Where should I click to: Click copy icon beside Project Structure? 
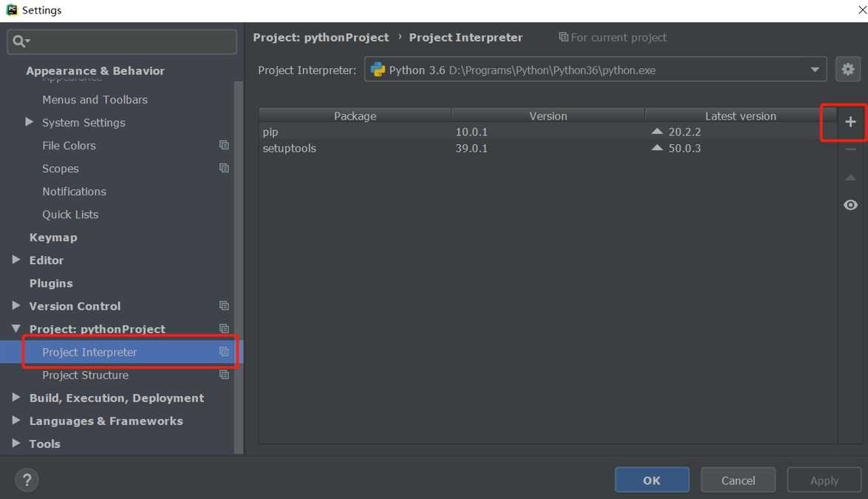(224, 374)
